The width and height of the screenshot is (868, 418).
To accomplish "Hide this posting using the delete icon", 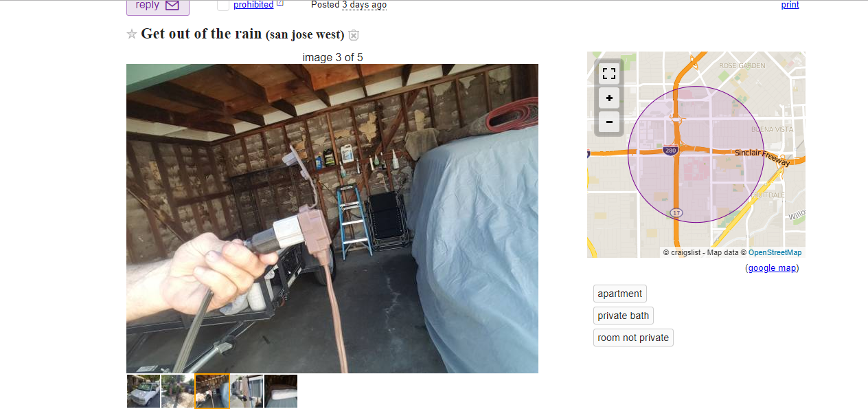I will click(354, 35).
